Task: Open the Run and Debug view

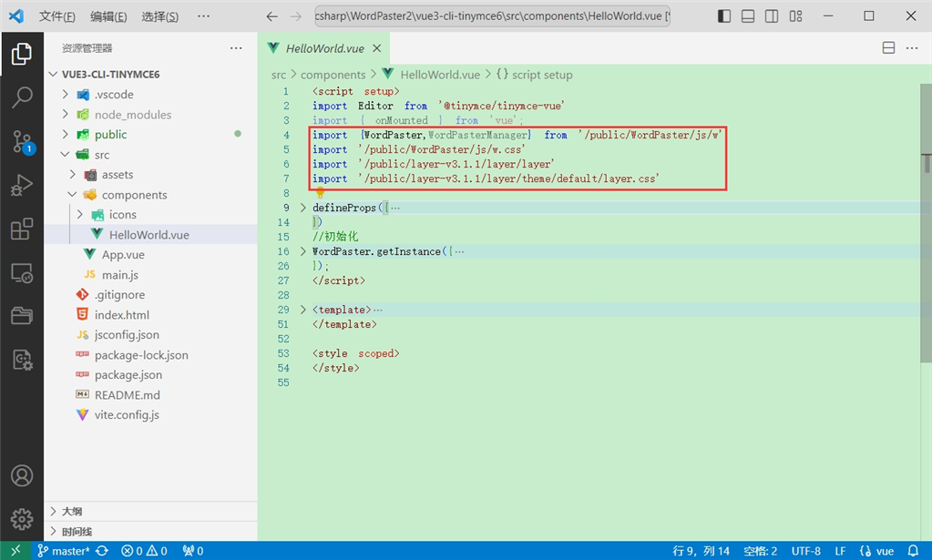Action: point(22,182)
